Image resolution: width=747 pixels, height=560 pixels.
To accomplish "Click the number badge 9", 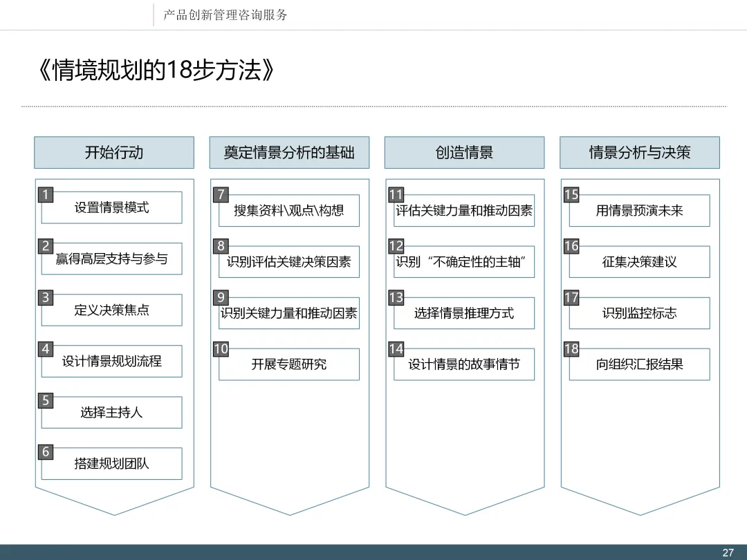I will (x=221, y=297).
